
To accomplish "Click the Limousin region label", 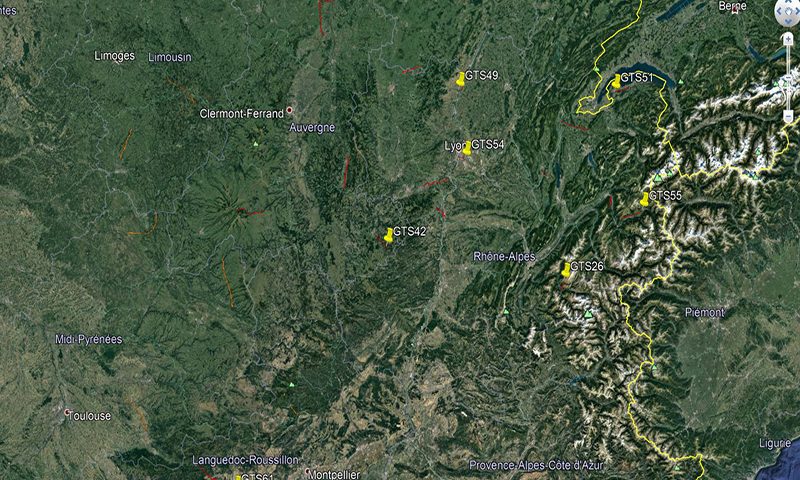I will [x=170, y=57].
